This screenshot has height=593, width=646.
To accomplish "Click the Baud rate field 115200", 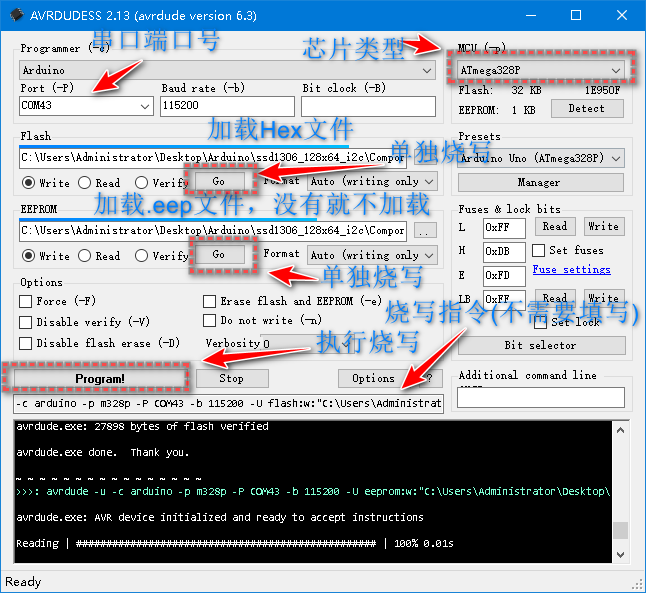I will pos(227,106).
